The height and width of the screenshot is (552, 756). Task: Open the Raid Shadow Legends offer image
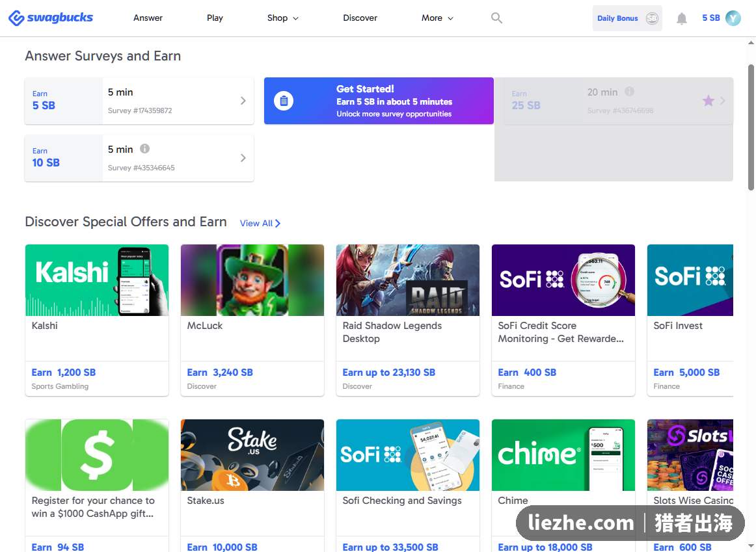[408, 280]
